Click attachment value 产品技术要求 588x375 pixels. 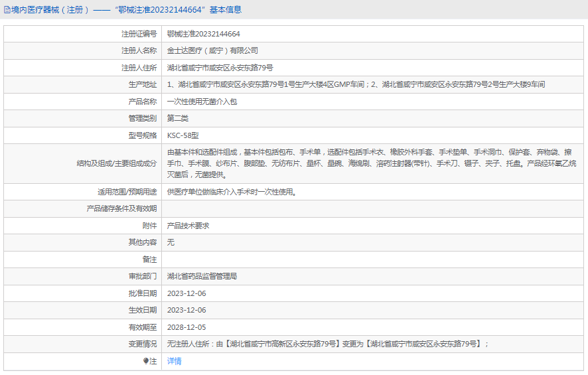tap(188, 226)
